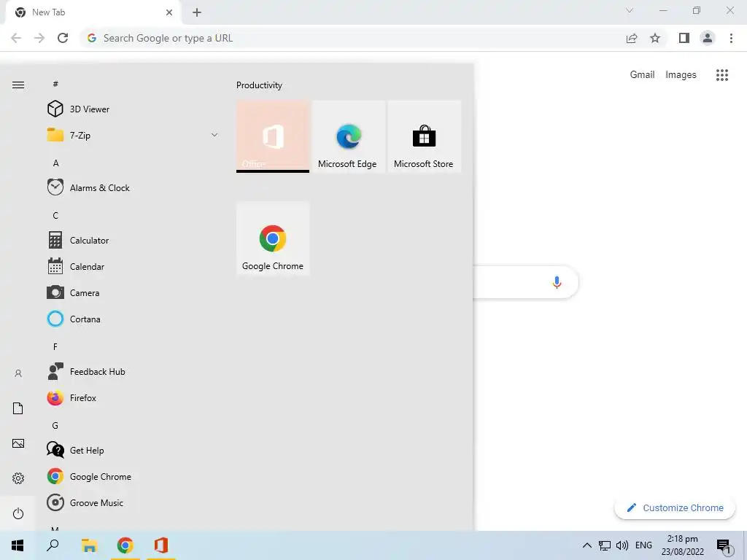Click the ENG language indicator
The width and height of the screenshot is (747, 560).
tap(643, 545)
